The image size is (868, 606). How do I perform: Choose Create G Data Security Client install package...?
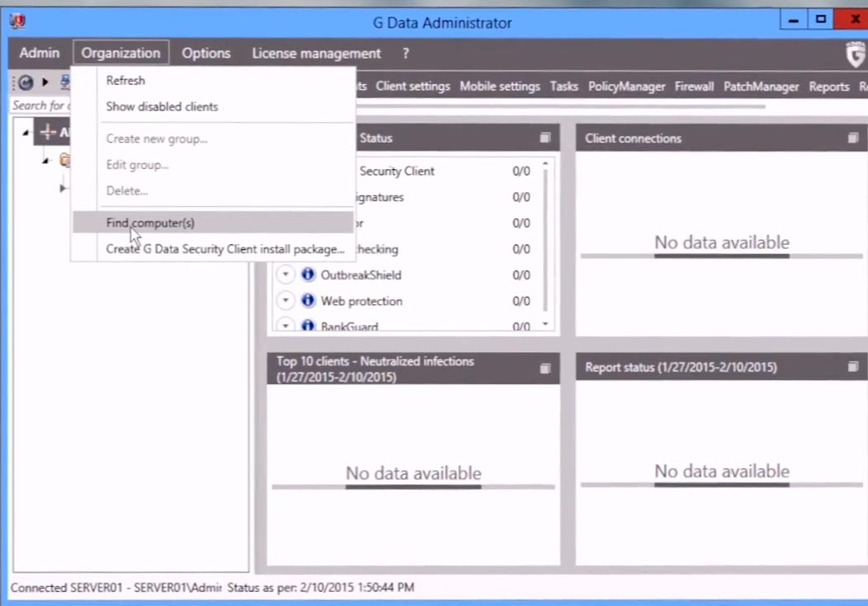pyautogui.click(x=213, y=249)
